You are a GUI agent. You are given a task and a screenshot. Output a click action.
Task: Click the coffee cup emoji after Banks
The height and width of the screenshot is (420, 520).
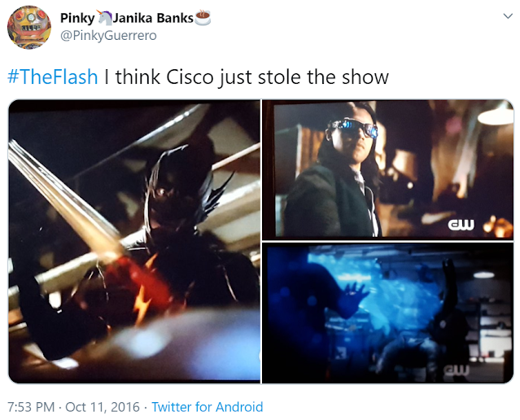(203, 18)
